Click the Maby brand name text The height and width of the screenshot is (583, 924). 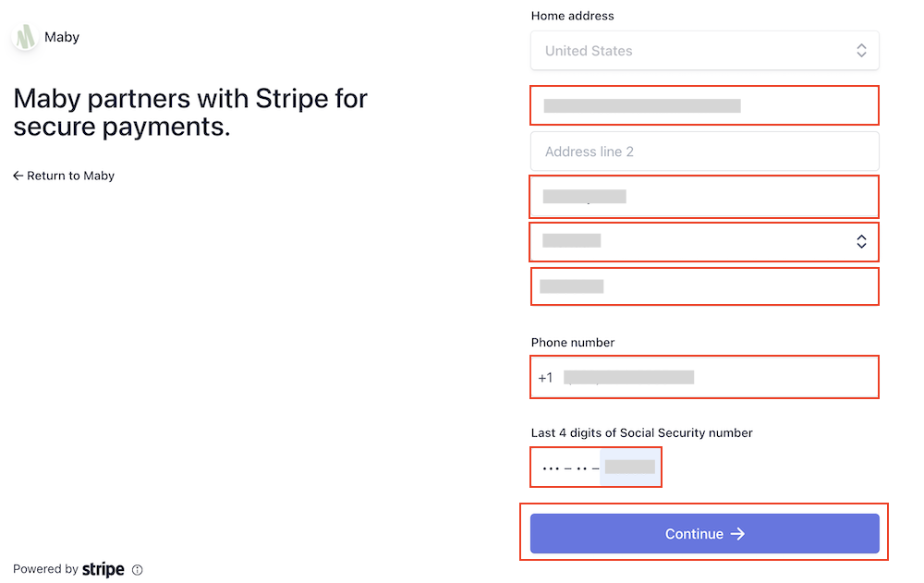pyautogui.click(x=62, y=37)
